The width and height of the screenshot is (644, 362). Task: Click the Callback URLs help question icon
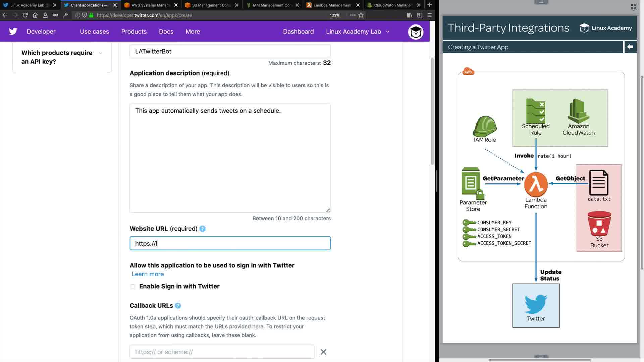(x=178, y=306)
